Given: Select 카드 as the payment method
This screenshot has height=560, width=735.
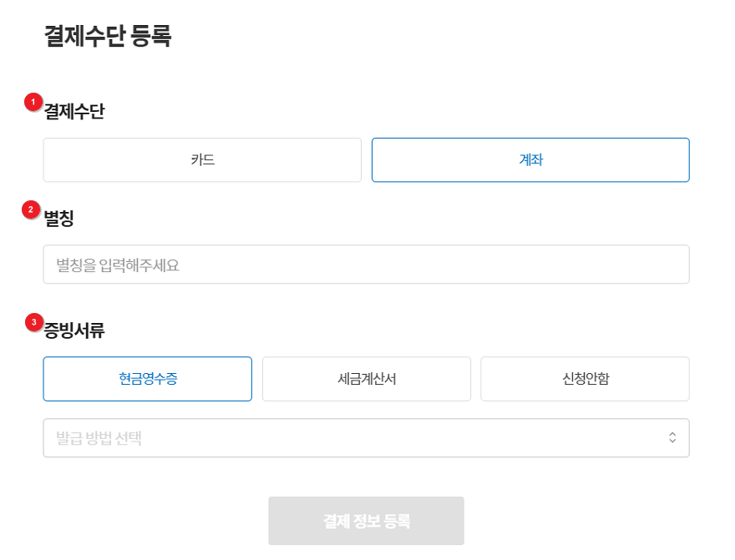Looking at the screenshot, I should (x=202, y=160).
